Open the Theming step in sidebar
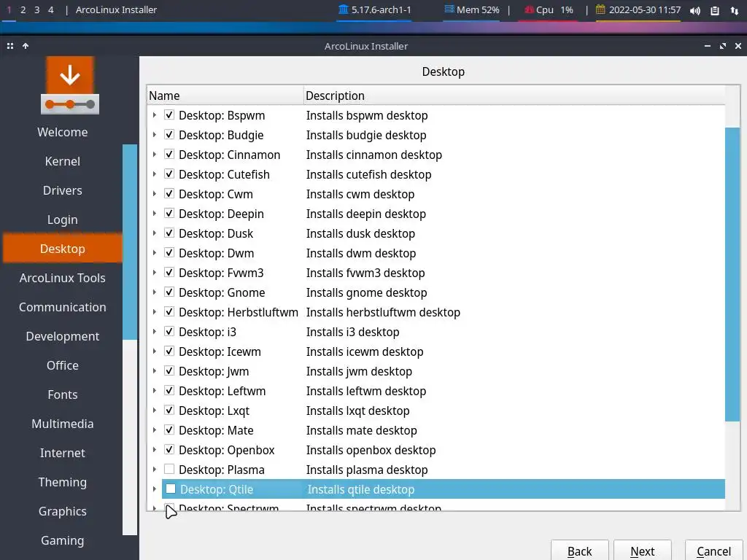Viewport: 747px width, 560px height. 63,482
